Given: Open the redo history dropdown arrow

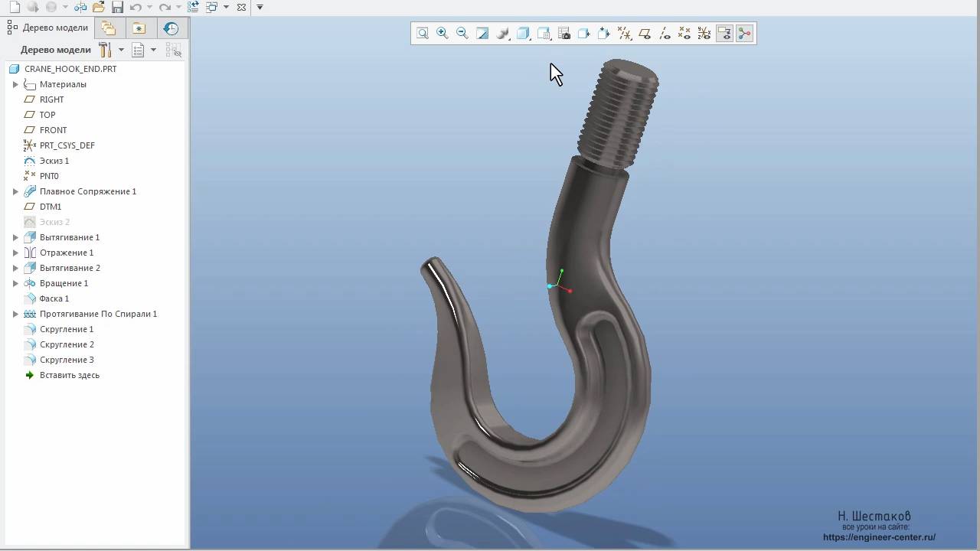Looking at the screenshot, I should [178, 7].
